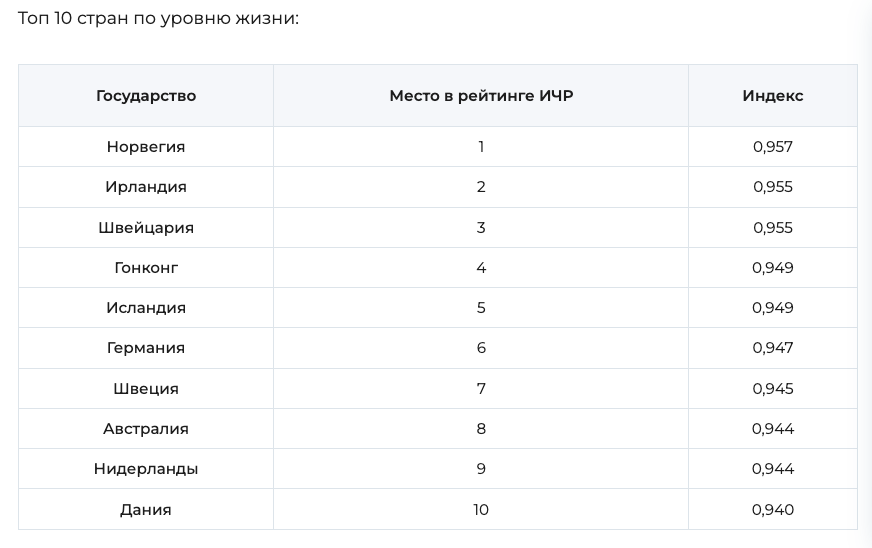Select the Норвегия table cell
The height and width of the screenshot is (548, 872).
146,147
